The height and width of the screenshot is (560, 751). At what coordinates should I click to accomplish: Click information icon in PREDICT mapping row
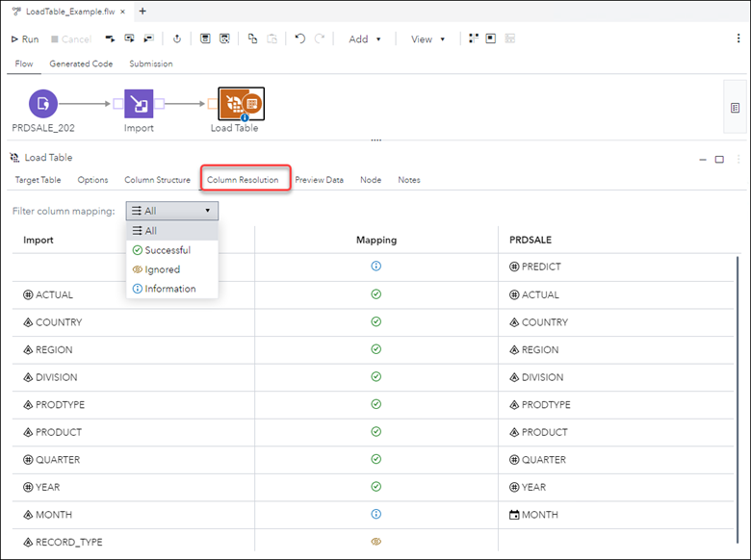click(x=376, y=267)
